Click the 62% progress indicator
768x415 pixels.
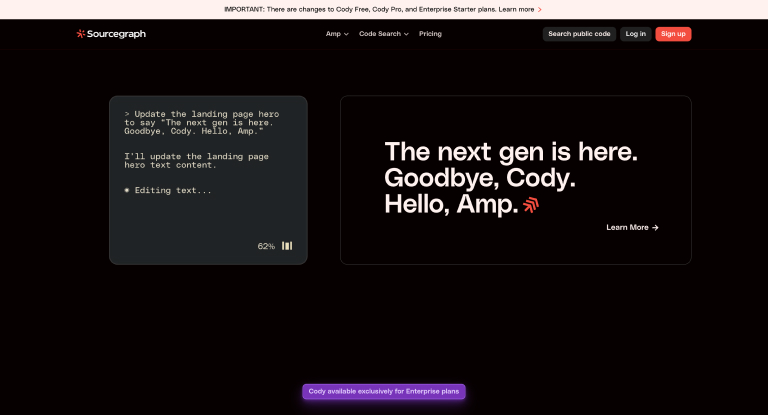point(266,246)
